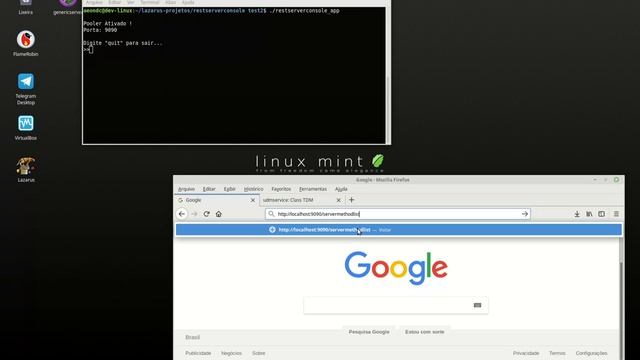Open Arquivo menu in Firefox
640x360 pixels.
tap(187, 189)
